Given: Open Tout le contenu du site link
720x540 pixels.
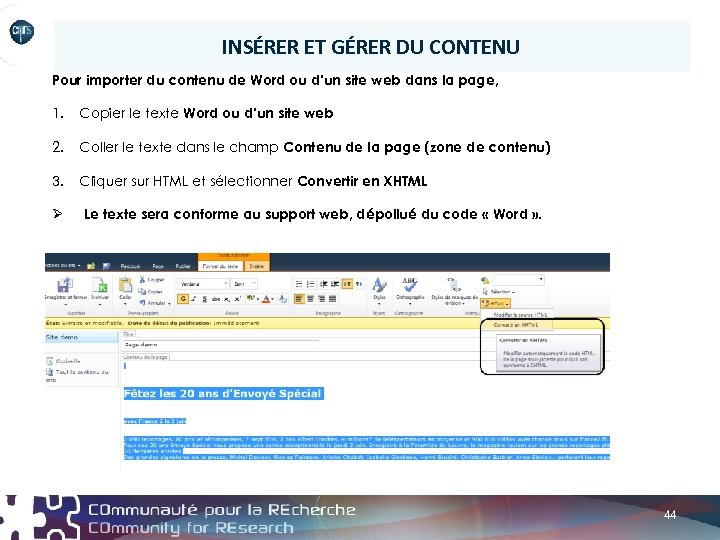Looking at the screenshot, I should (77, 376).
